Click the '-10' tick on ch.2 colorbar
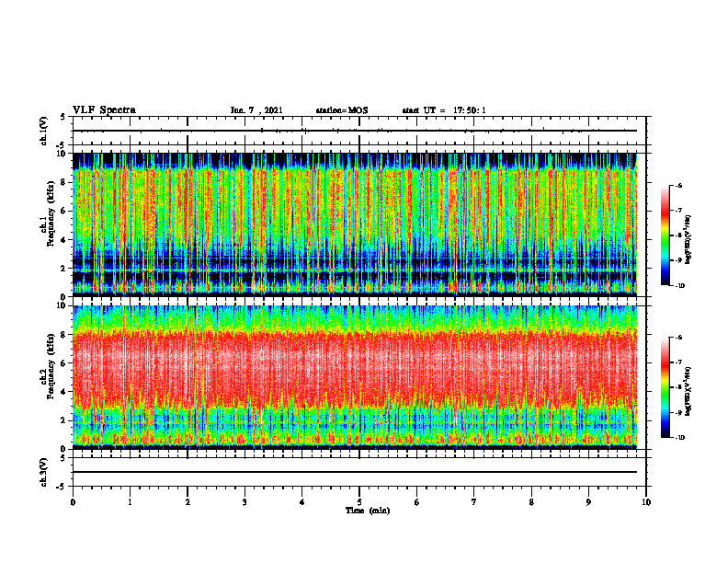 (x=679, y=438)
